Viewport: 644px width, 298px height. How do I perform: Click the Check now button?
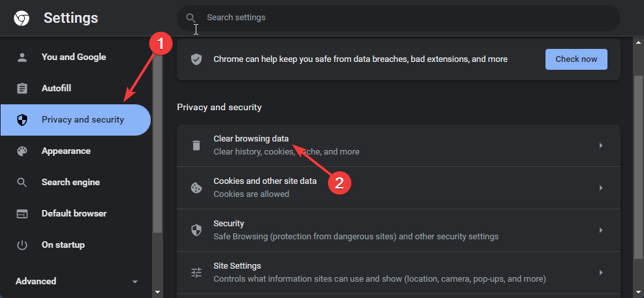tap(576, 59)
